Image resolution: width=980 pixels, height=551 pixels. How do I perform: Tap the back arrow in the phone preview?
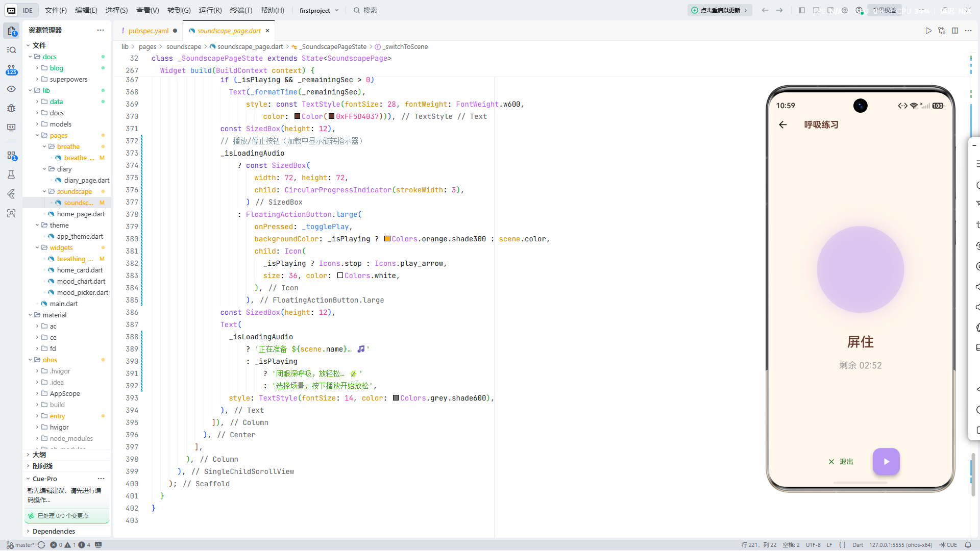click(x=783, y=124)
